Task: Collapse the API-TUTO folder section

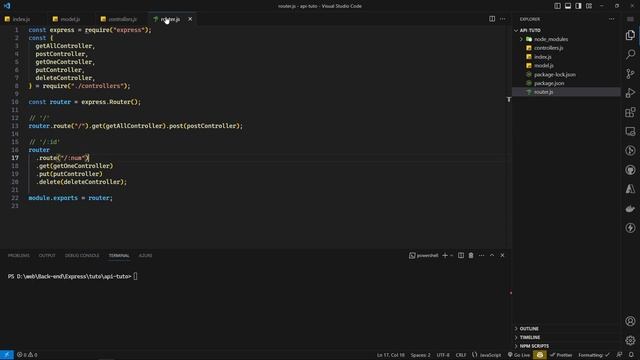Action: (567, 30)
